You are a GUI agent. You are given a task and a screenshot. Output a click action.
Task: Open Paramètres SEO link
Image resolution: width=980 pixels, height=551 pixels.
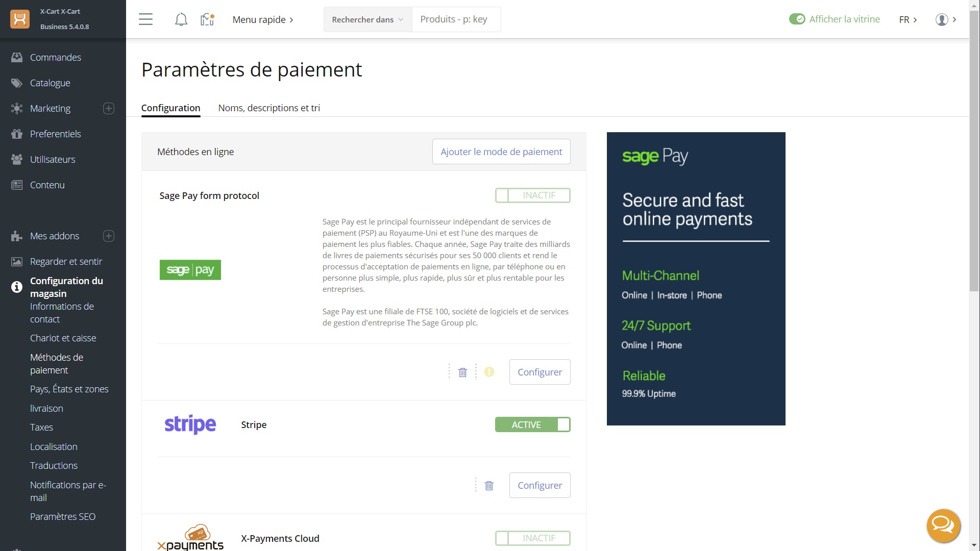pyautogui.click(x=63, y=516)
